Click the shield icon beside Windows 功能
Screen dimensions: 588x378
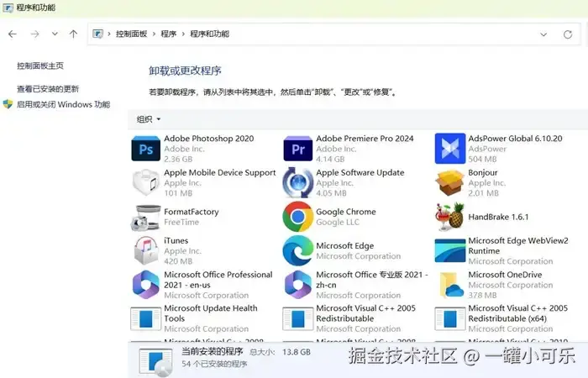click(8, 104)
